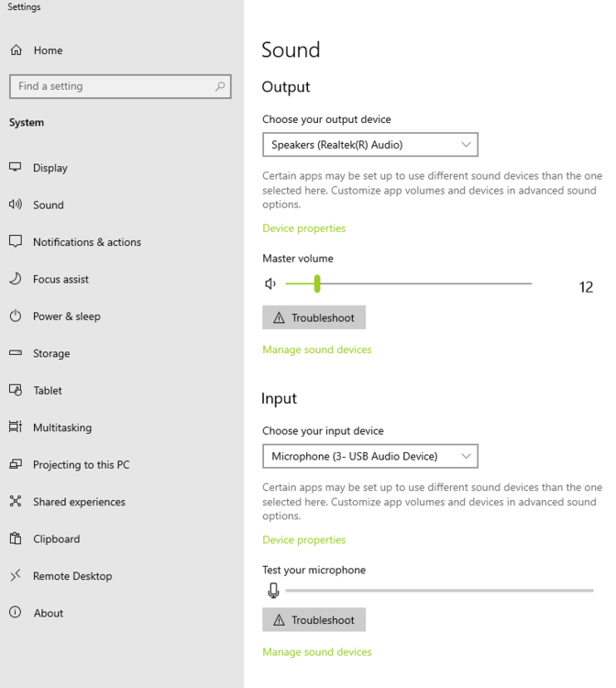
Task: Open output Device properties link
Action: [x=304, y=228]
